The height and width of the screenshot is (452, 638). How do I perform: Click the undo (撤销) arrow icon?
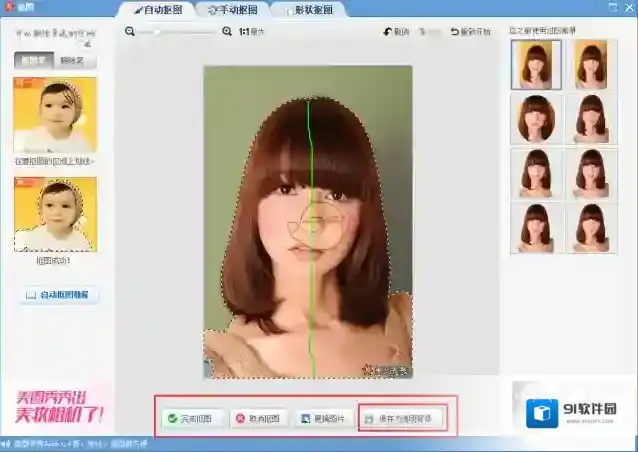389,32
